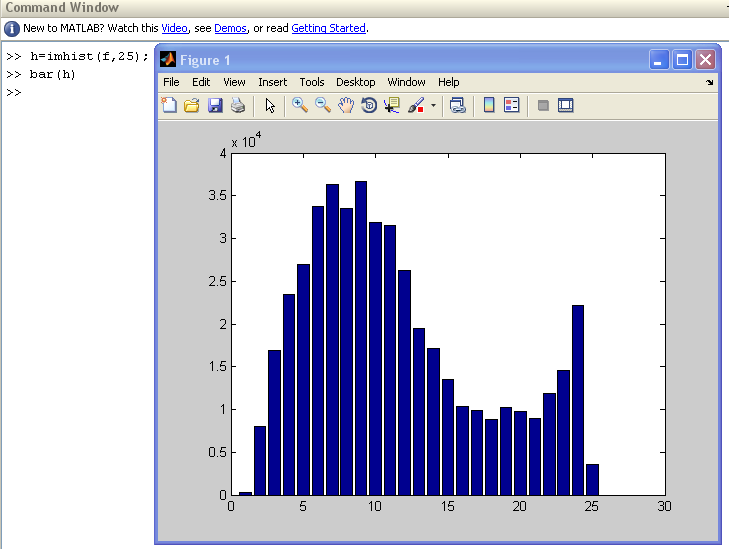Follow the Video link in Command Window
The image size is (729, 549).
click(x=174, y=28)
